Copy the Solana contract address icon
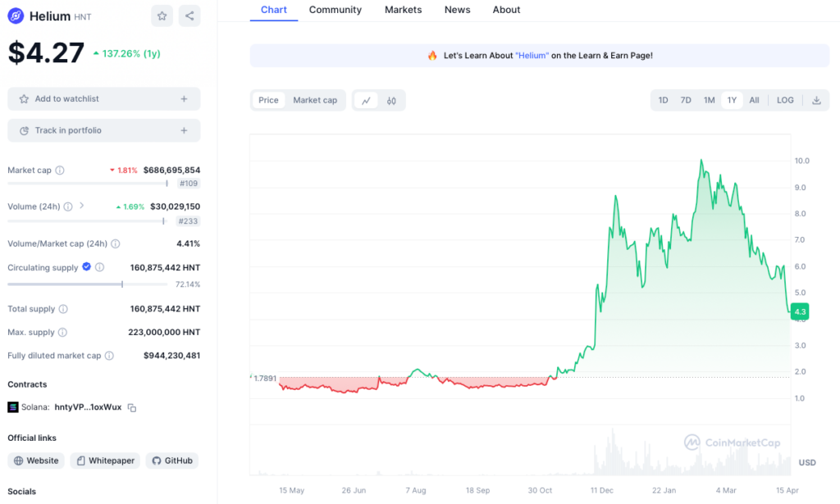 click(132, 407)
